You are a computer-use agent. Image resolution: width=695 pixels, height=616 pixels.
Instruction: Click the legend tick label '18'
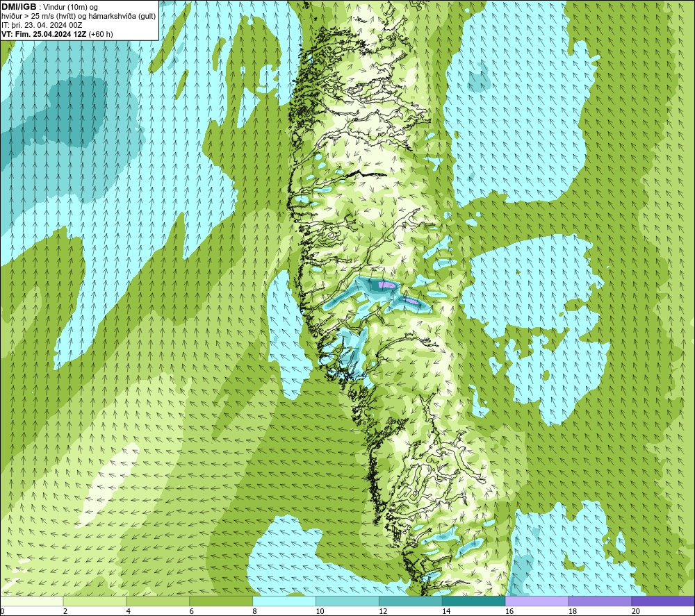tap(572, 611)
